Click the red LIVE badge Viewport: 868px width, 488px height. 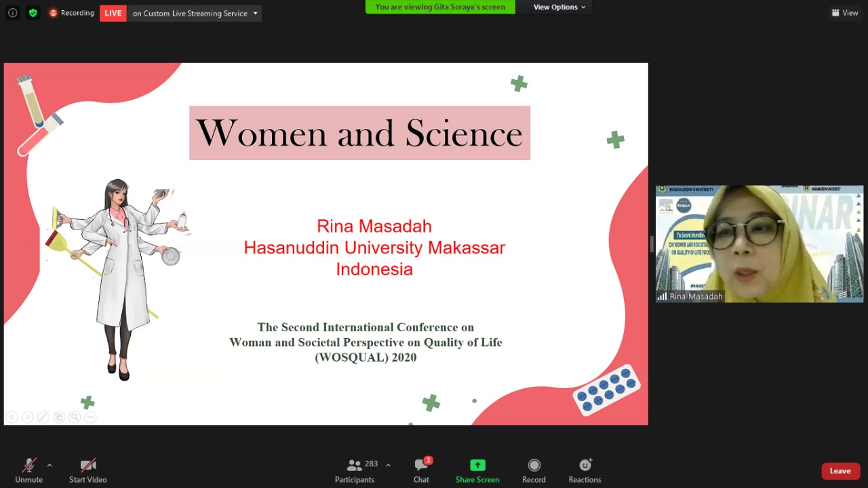click(x=113, y=13)
